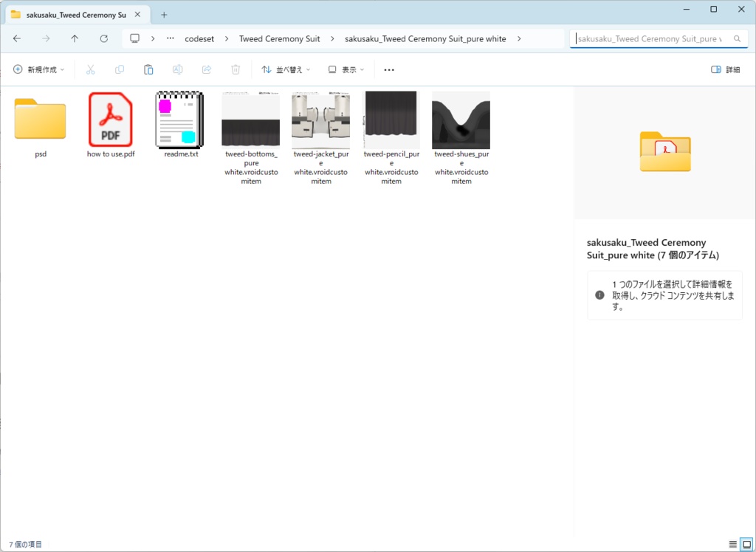Navigate up one folder level
This screenshot has width=756, height=552.
75,38
